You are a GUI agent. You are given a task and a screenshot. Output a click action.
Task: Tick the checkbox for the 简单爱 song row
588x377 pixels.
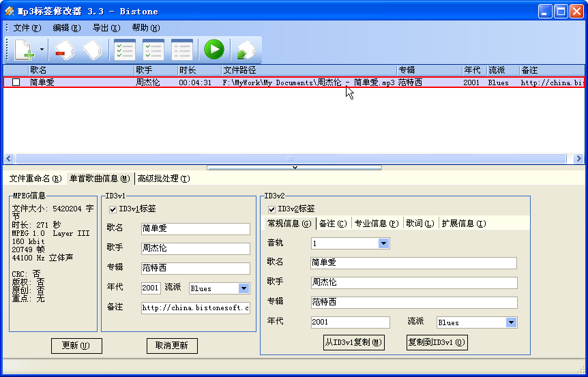coord(16,82)
